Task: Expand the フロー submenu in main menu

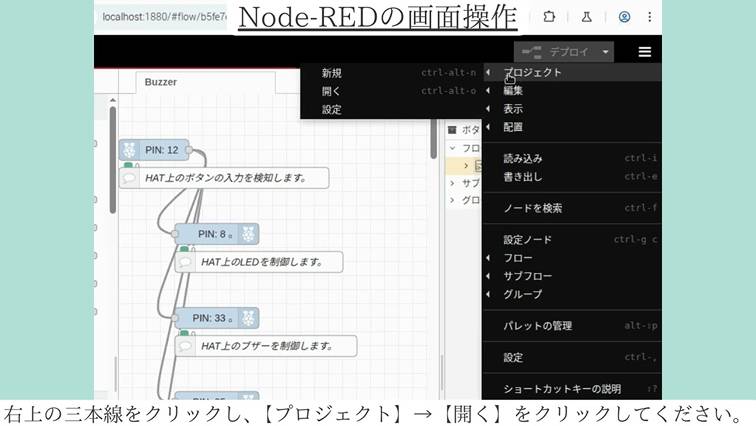Action: tap(518, 258)
